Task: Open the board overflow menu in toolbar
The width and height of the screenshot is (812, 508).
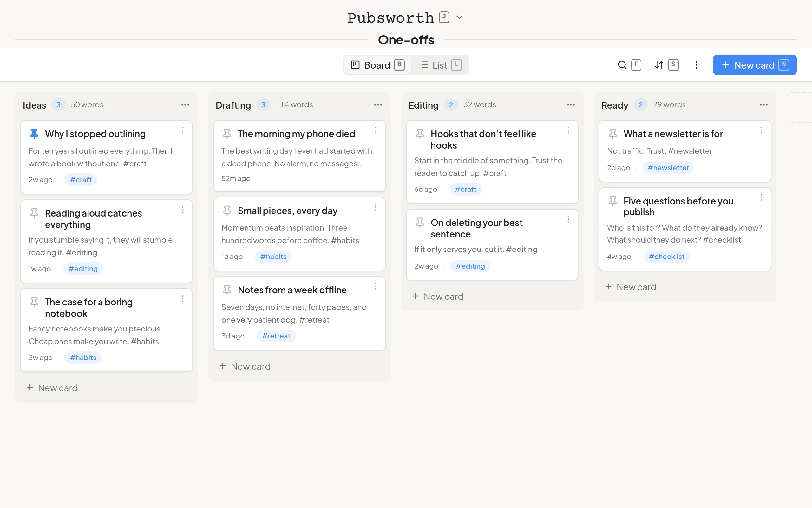Action: coord(696,65)
